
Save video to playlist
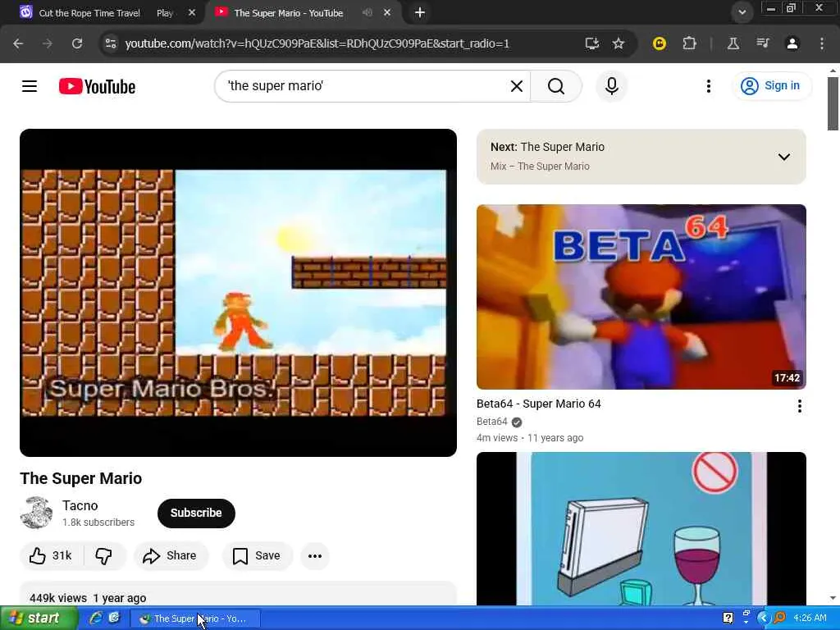257,555
